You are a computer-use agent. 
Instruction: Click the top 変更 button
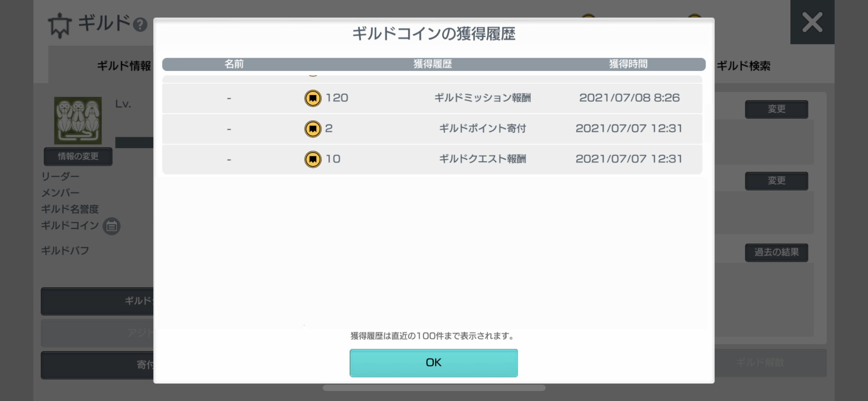coord(777,109)
